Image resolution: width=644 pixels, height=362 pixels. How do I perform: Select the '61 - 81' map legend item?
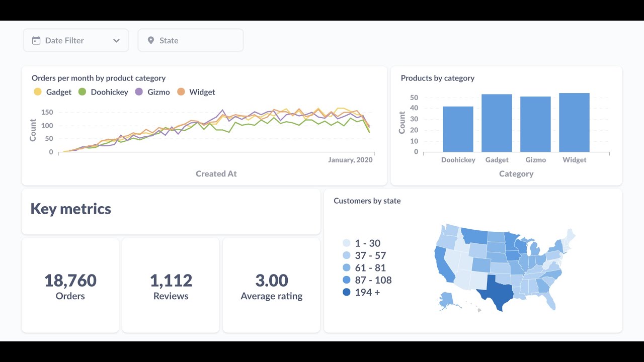point(364,268)
